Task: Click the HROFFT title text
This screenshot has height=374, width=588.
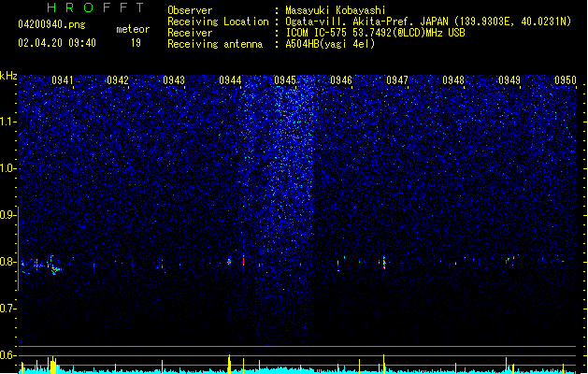Action: pos(95,7)
